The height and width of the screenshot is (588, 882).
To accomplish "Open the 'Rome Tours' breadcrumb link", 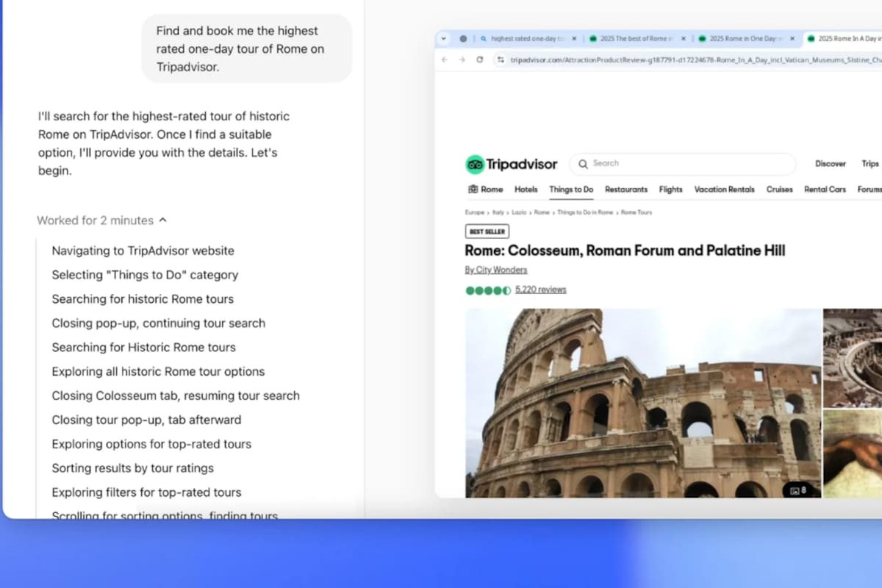I will [x=637, y=212].
